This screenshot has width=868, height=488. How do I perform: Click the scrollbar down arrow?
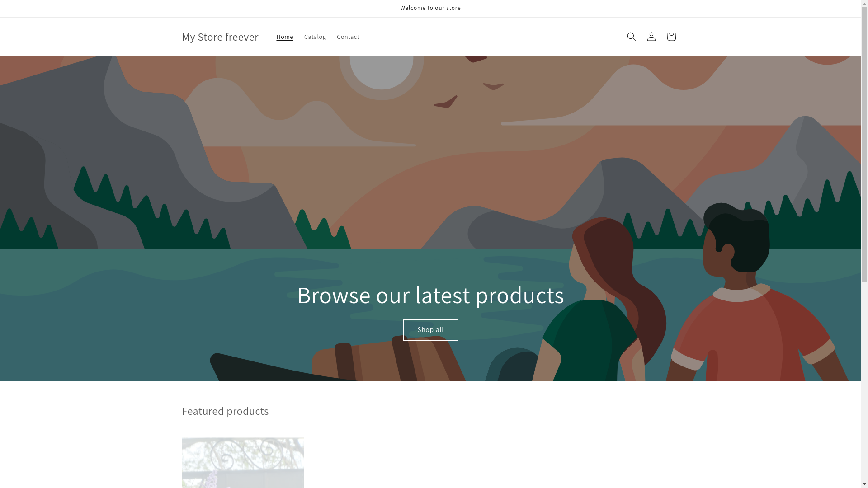tap(864, 484)
